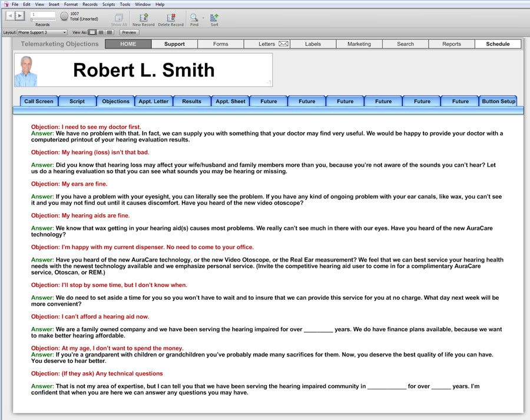The image size is (530, 420).
Task: Click the name text Robert L. Smith
Action: coord(144,70)
